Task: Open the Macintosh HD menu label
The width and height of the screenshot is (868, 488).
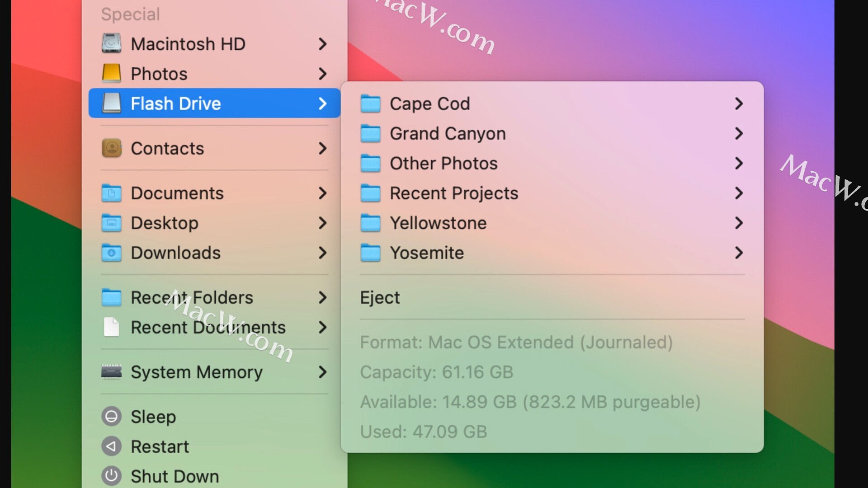Action: tap(188, 44)
